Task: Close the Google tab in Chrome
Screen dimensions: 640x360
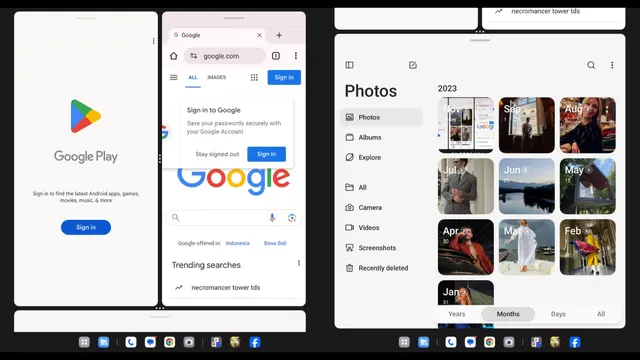Action: click(260, 35)
